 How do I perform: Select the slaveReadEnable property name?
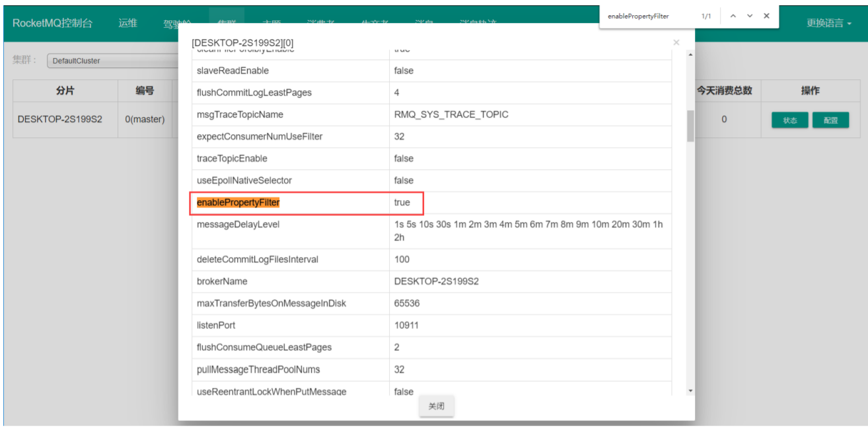(x=233, y=71)
